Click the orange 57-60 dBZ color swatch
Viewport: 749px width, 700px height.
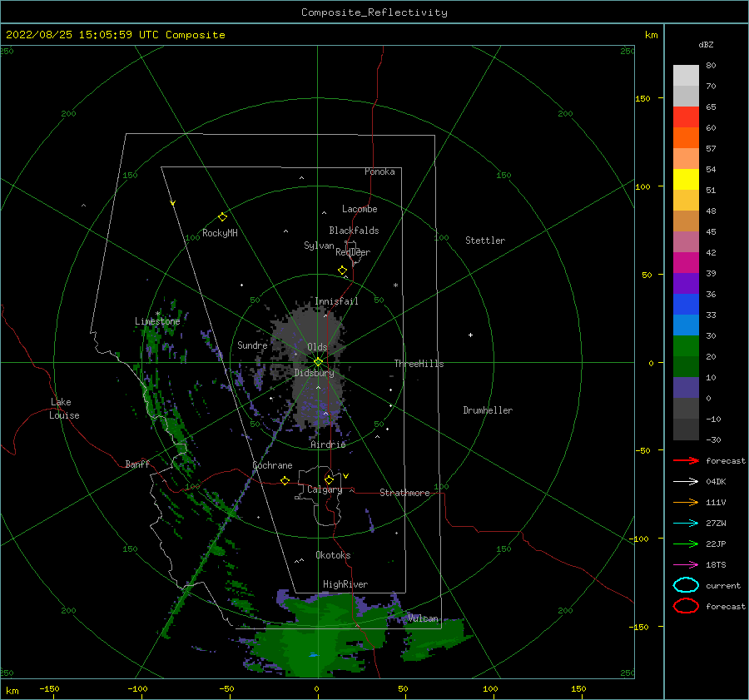pyautogui.click(x=686, y=138)
